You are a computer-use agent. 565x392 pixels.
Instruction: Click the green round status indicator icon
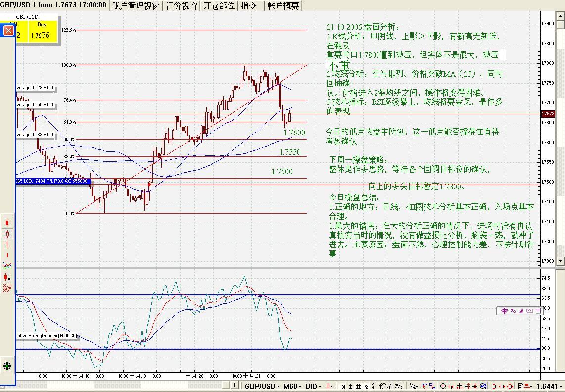tap(7, 366)
